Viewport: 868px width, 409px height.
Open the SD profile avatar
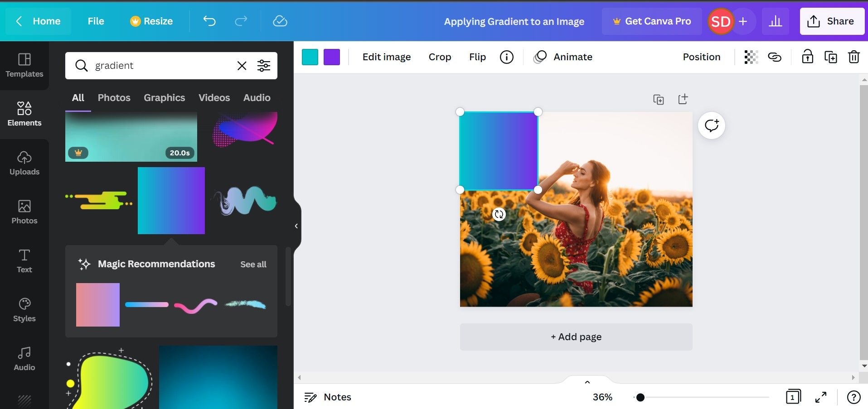click(721, 21)
